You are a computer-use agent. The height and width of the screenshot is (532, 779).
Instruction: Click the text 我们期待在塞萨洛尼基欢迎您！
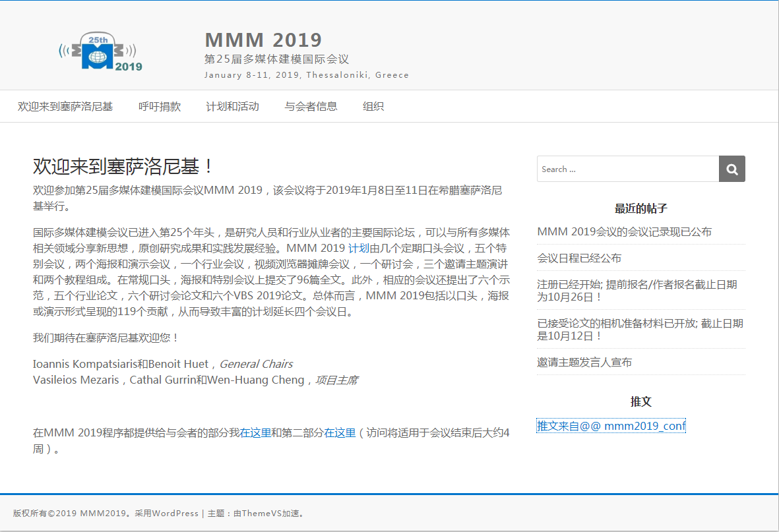click(106, 338)
